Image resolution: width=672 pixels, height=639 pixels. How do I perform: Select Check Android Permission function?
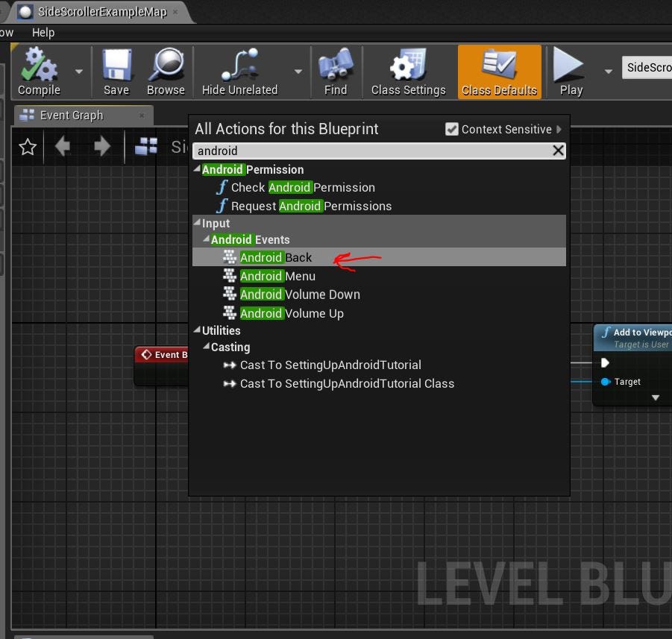coord(303,187)
